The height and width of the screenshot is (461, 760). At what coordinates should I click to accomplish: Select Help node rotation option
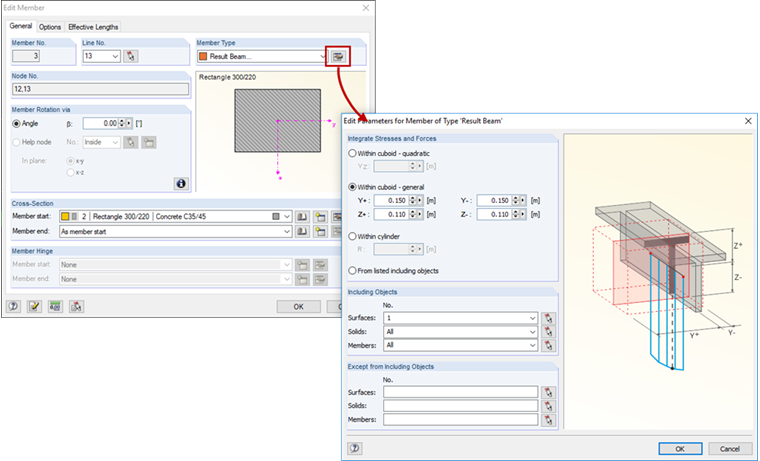coord(16,142)
